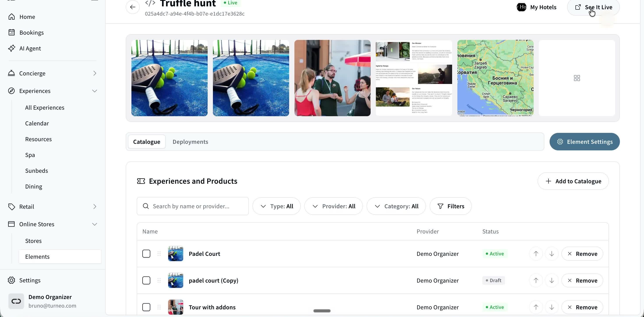This screenshot has width=644, height=317.
Task: Grab drag handle of Padel Court row
Action: coord(159,254)
